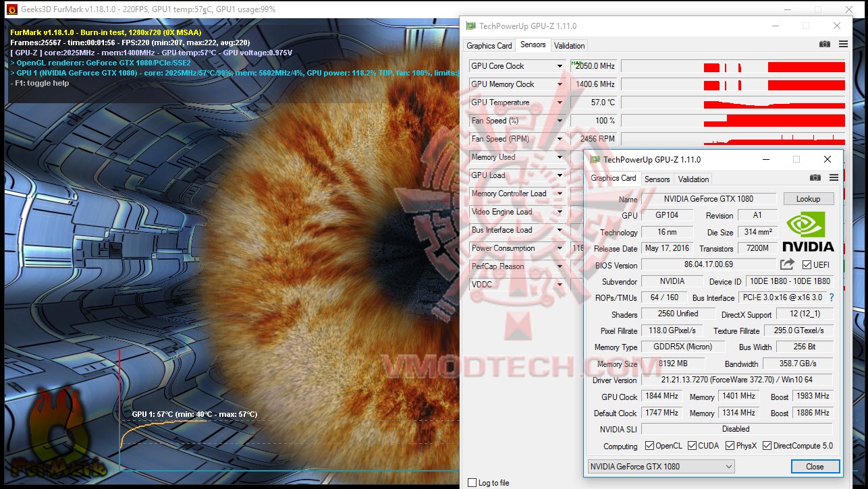The height and width of the screenshot is (489, 868).
Task: Click the Close button in GPU-Z
Action: (815, 467)
